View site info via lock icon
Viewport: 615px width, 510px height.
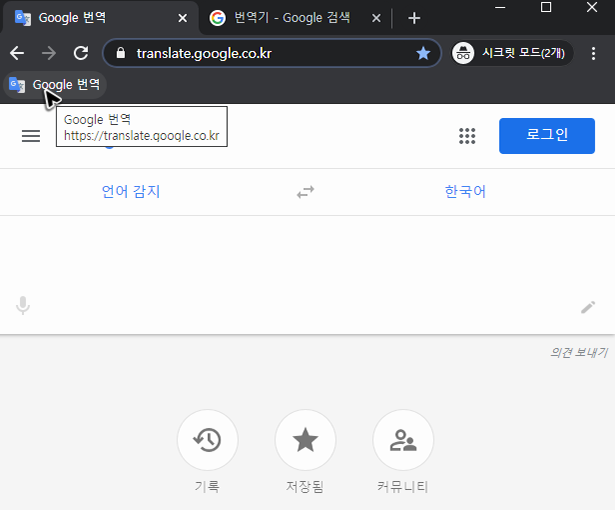(x=121, y=53)
